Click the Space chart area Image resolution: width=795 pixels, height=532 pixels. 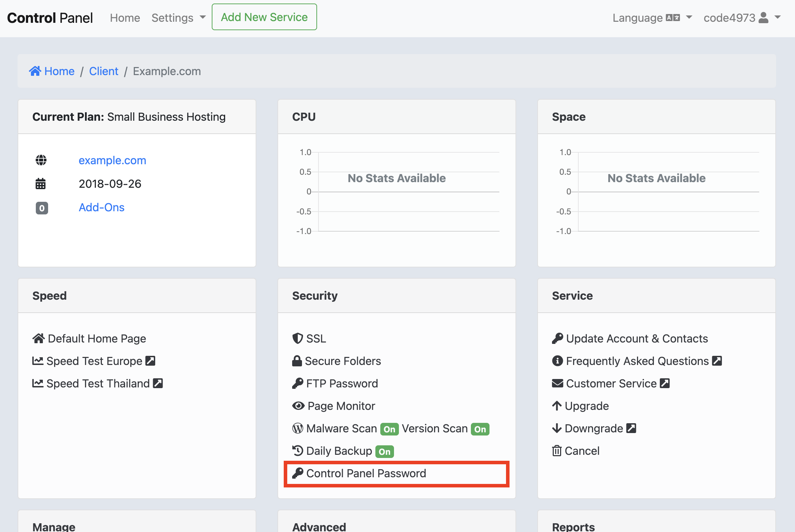(657, 192)
